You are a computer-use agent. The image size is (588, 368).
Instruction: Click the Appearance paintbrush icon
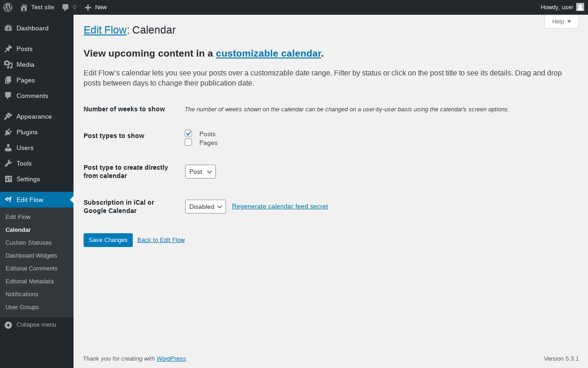(8, 116)
